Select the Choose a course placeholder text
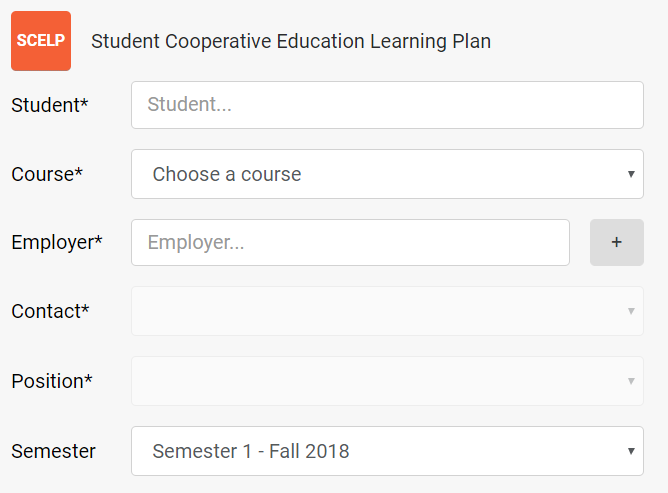 (227, 174)
